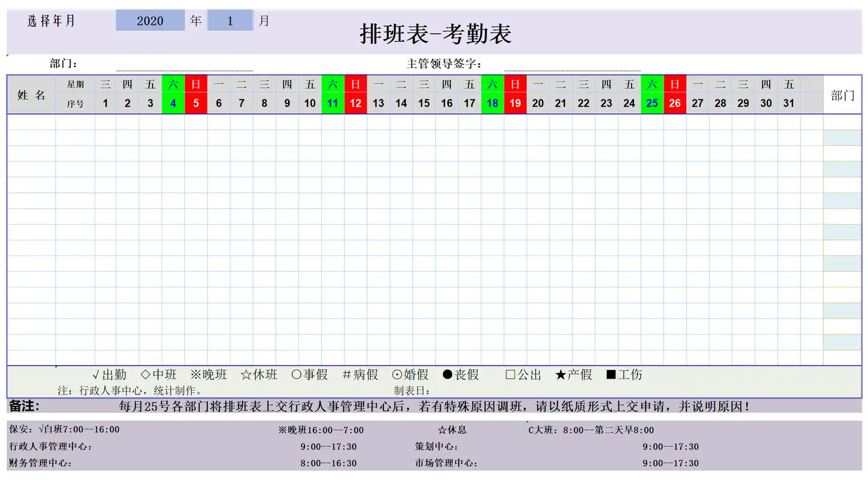Click the √出勤 legend entry

tap(110, 375)
